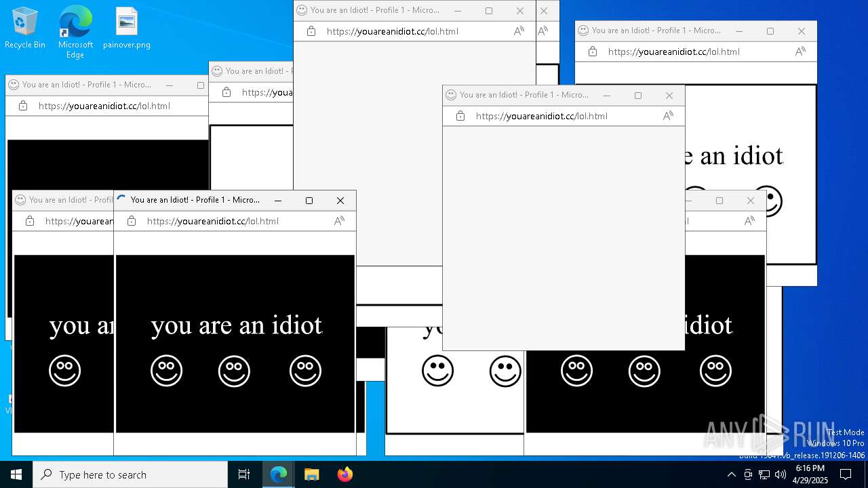The height and width of the screenshot is (488, 868).
Task: Open the network status tray icon
Action: pos(764,474)
